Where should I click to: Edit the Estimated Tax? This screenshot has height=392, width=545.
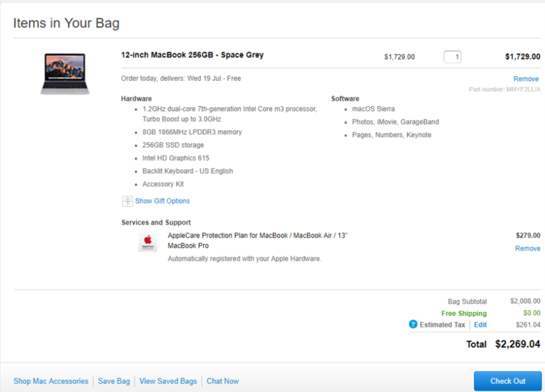pyautogui.click(x=481, y=325)
